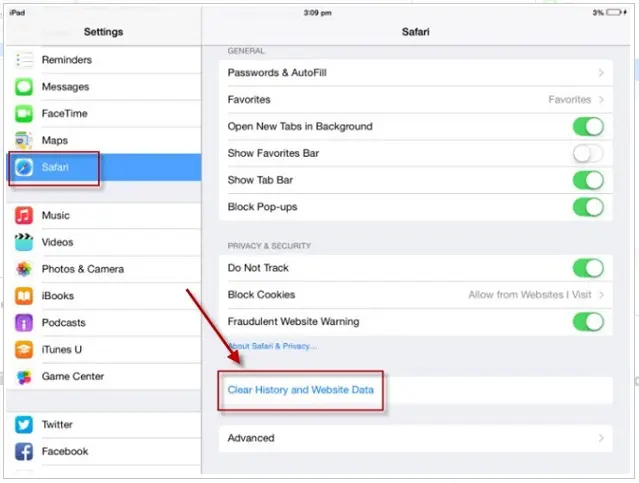
Task: Tap the Safari header title
Action: [x=415, y=32]
